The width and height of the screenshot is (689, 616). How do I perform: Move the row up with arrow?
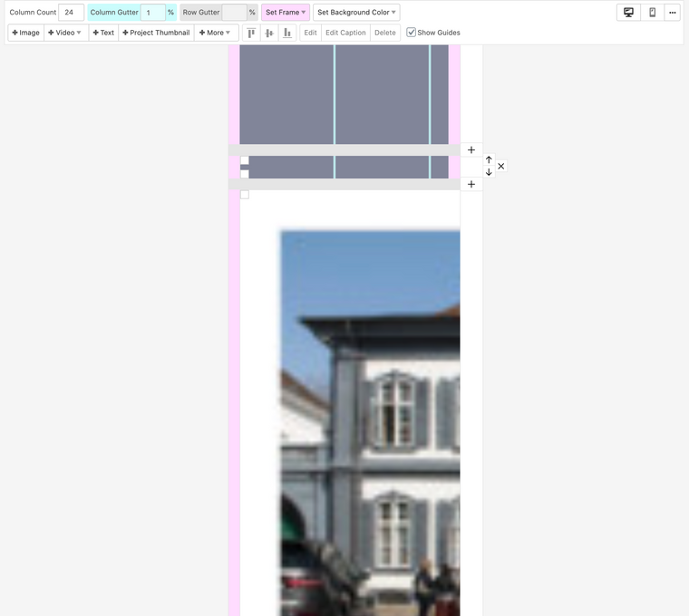click(489, 160)
